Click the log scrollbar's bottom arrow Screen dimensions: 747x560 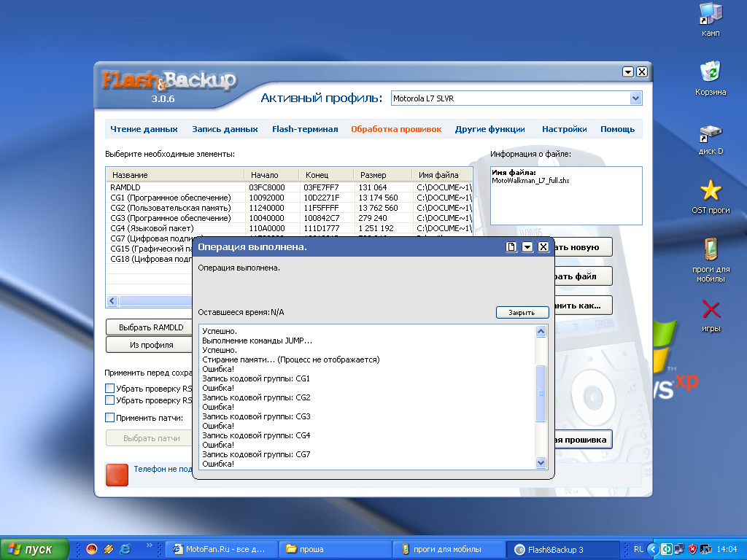click(541, 462)
